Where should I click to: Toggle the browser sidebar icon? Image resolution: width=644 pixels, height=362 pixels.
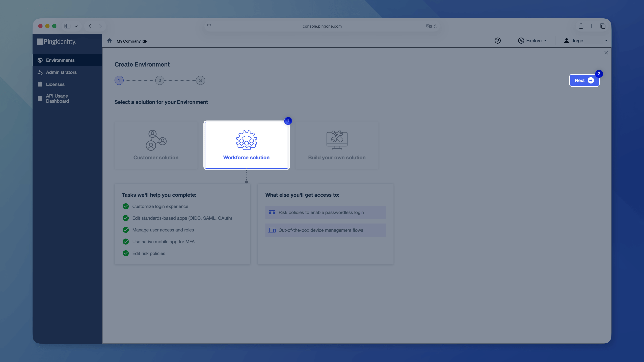tap(67, 26)
